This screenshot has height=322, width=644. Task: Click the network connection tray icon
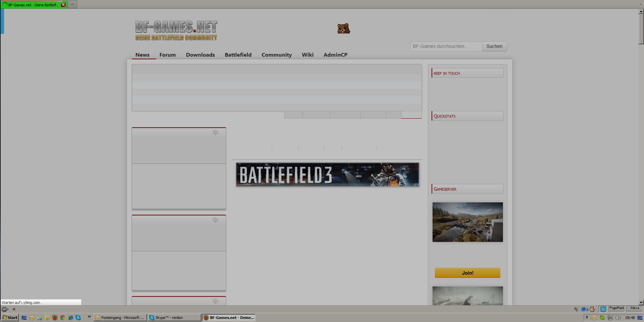pos(610,318)
